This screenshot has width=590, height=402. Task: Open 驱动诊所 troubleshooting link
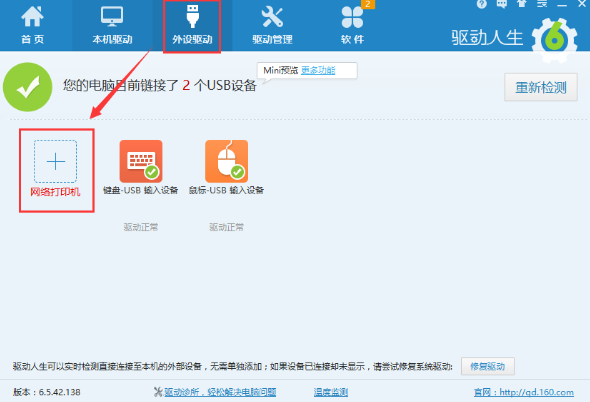click(x=220, y=392)
